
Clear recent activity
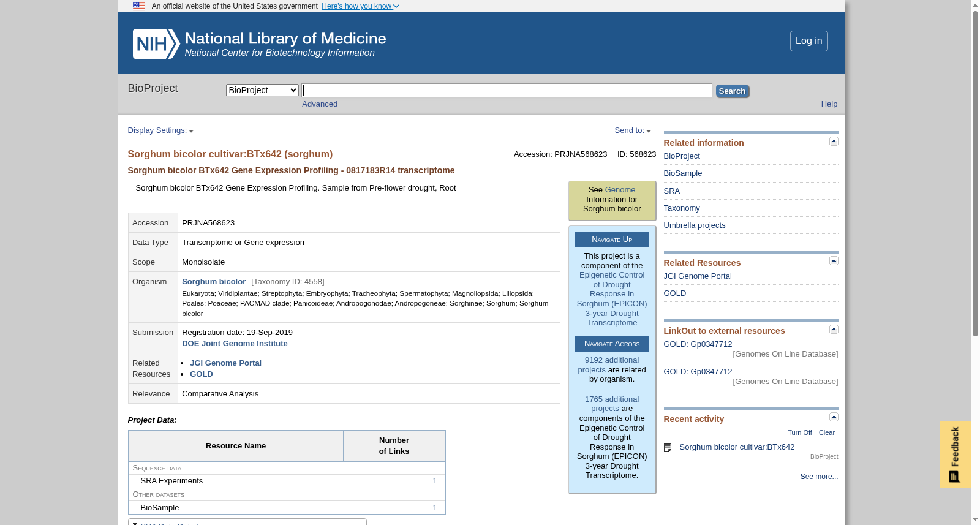(x=827, y=433)
